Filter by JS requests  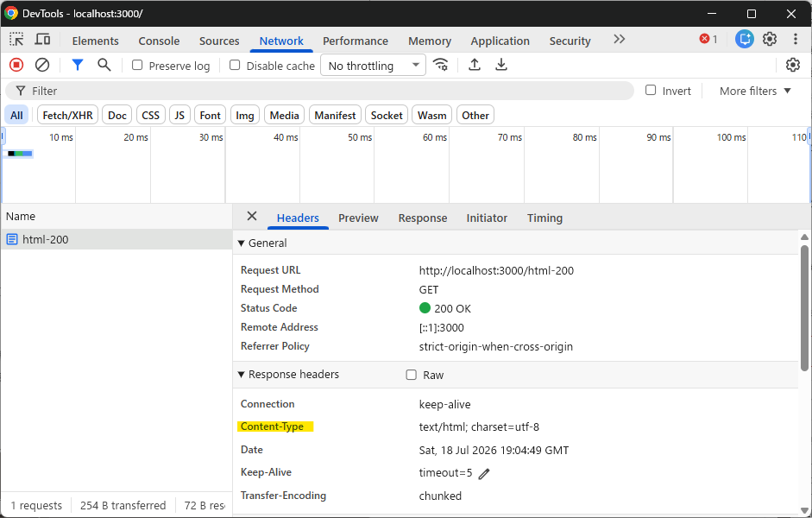179,115
